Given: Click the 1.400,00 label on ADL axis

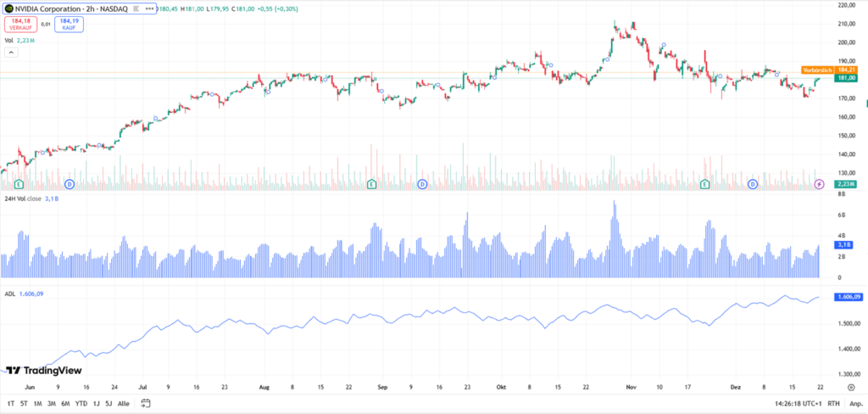Looking at the screenshot, I should [849, 350].
